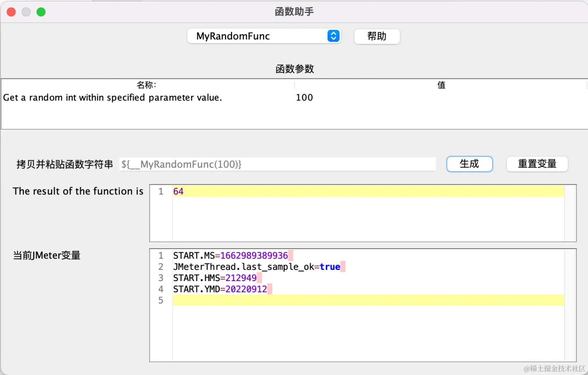Click the 重置变量 button

click(537, 164)
